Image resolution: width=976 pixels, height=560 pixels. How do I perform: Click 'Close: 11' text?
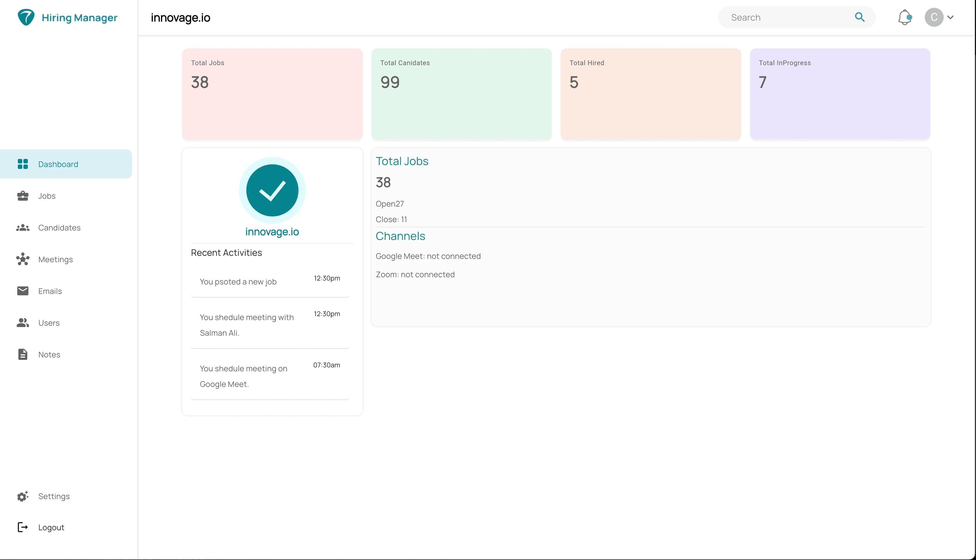[x=391, y=219]
